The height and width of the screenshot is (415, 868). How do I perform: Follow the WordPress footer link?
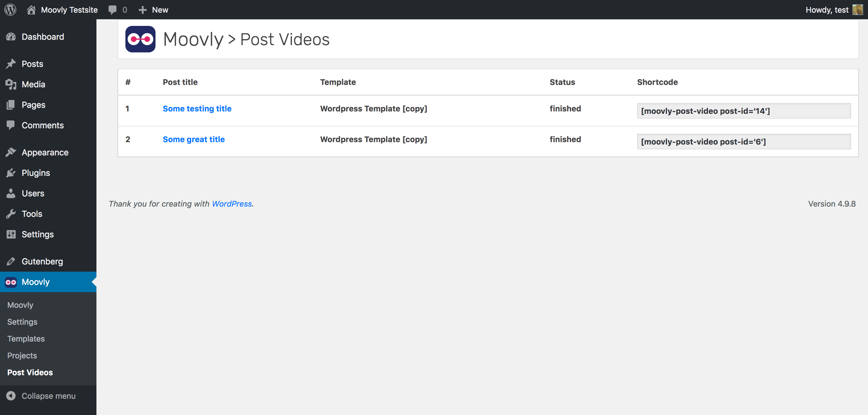click(232, 204)
